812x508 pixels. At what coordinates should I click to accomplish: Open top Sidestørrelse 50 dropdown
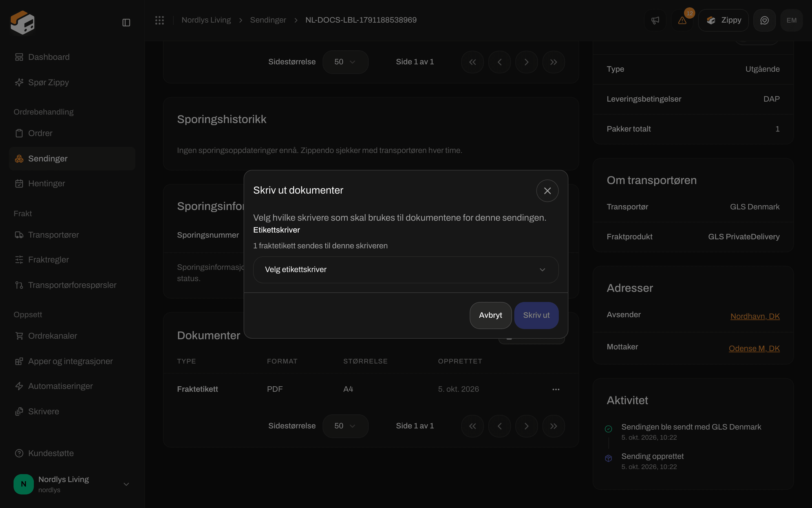point(345,62)
